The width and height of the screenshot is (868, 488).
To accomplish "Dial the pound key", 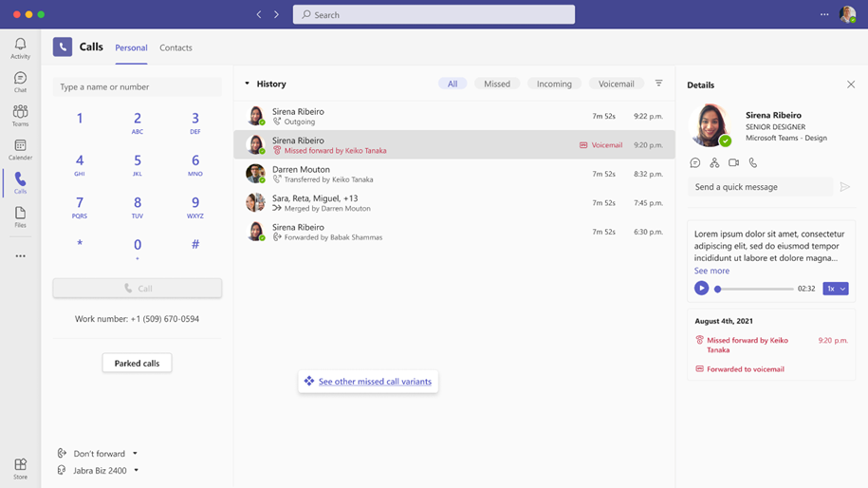I will click(195, 244).
